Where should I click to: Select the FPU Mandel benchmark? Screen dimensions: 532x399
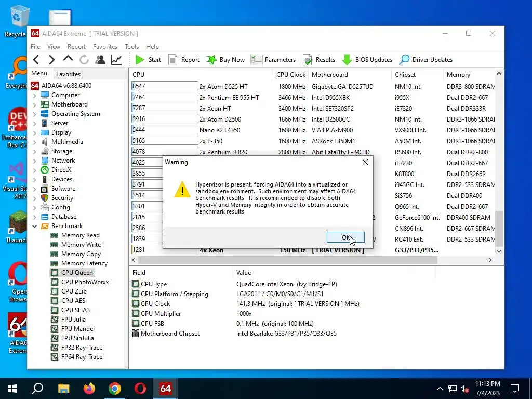coord(78,329)
